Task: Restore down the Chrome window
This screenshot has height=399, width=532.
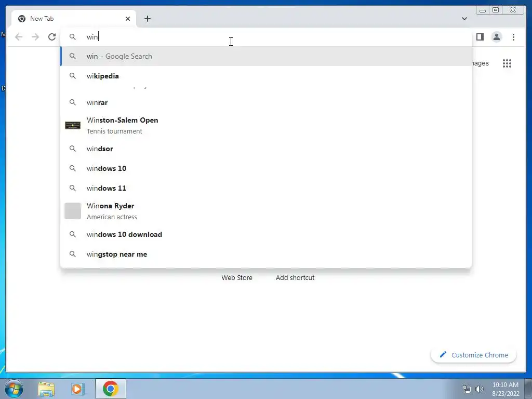Action: (x=496, y=10)
